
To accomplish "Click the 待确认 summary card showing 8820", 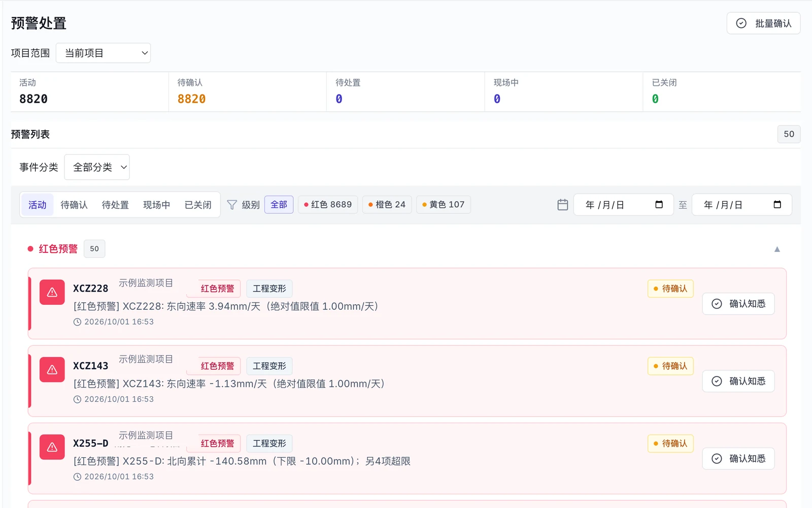I will (248, 91).
